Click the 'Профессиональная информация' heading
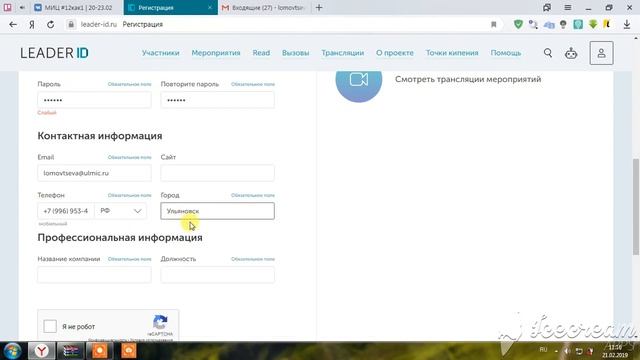The image size is (640, 360). tap(120, 238)
